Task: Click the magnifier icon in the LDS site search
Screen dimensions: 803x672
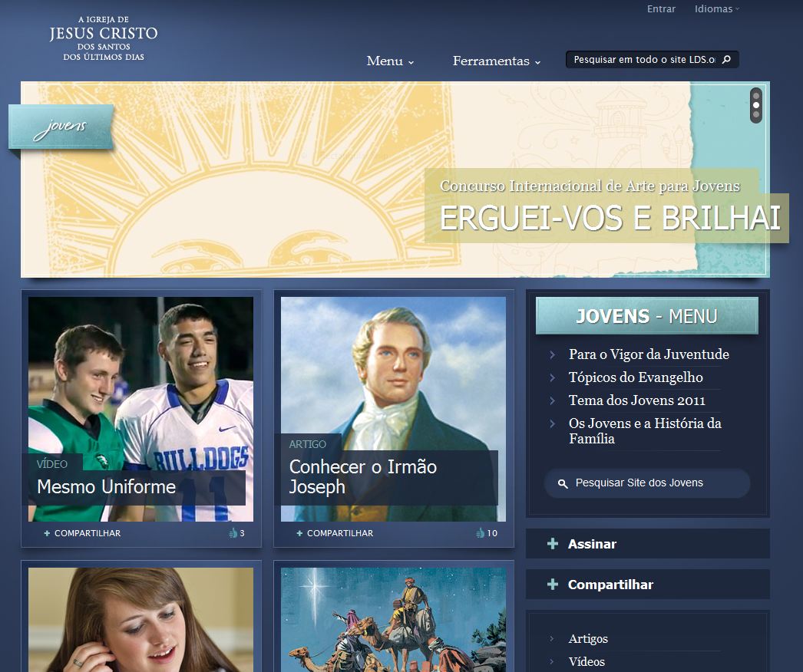Action: click(726, 60)
